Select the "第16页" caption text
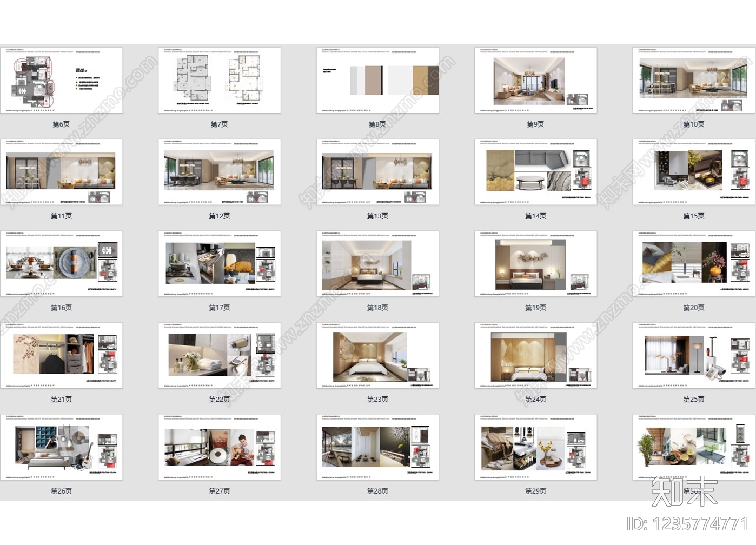 point(62,308)
